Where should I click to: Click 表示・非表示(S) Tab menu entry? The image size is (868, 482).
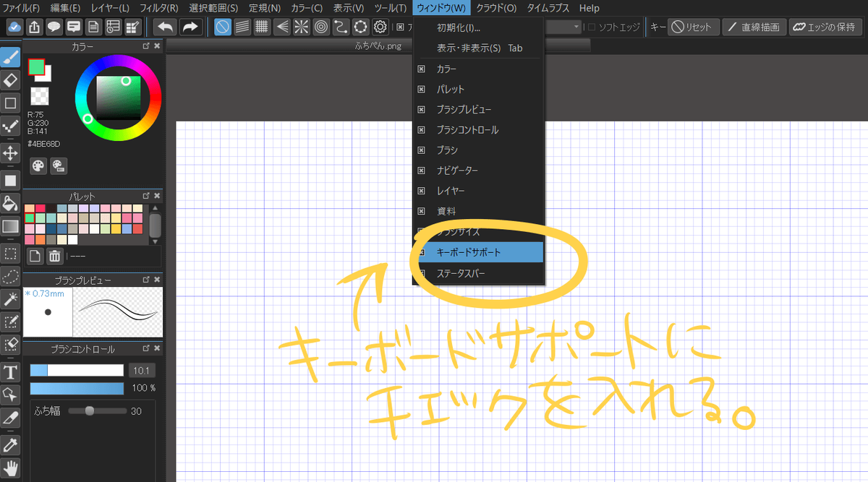[478, 48]
